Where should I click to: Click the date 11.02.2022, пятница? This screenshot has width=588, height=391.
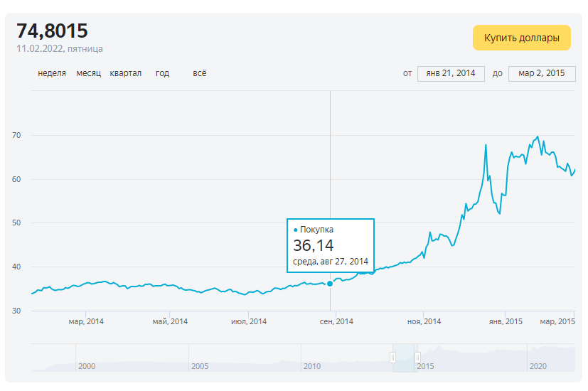tap(60, 49)
